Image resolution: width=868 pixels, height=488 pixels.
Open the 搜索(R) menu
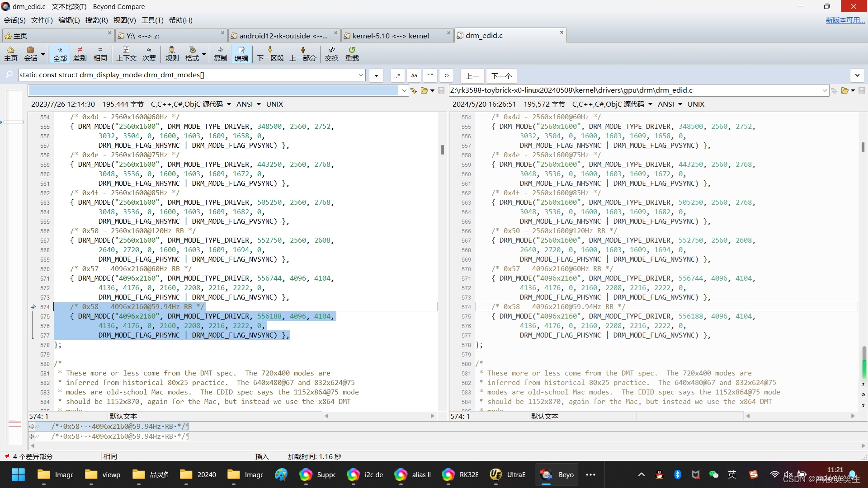(x=97, y=20)
